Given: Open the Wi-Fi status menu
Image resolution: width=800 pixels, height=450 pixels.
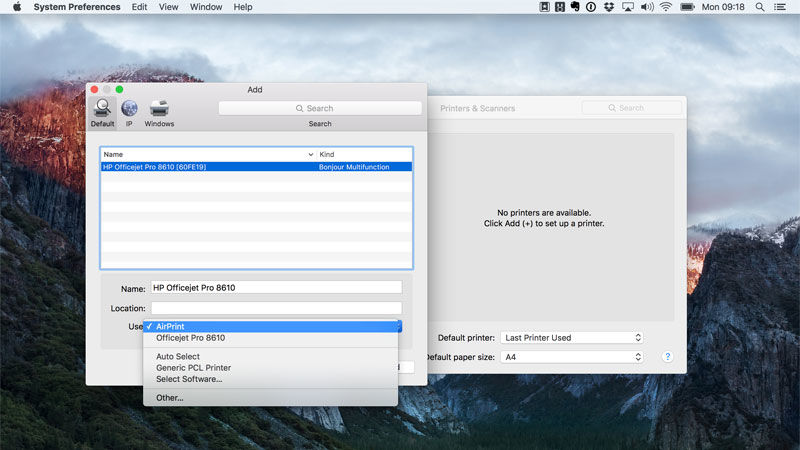Looking at the screenshot, I should pos(666,7).
